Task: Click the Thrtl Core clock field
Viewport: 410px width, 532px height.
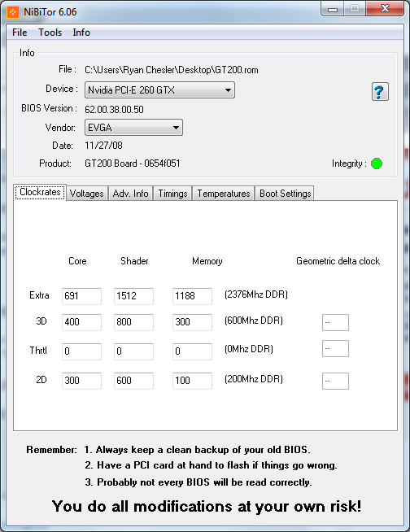Action: tap(81, 351)
